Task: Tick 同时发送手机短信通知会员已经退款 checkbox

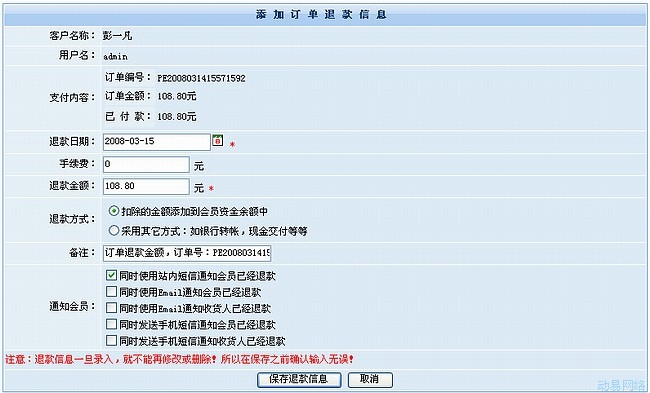Action: [111, 324]
